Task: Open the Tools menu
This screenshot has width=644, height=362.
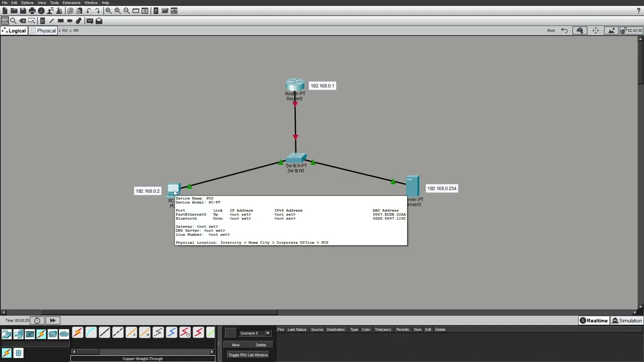Action: (x=54, y=3)
